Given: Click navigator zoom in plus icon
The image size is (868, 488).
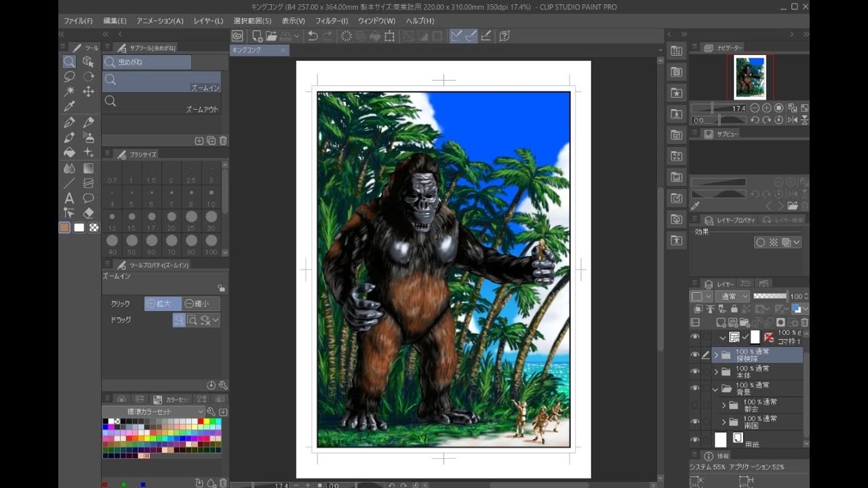Looking at the screenshot, I should point(766,108).
